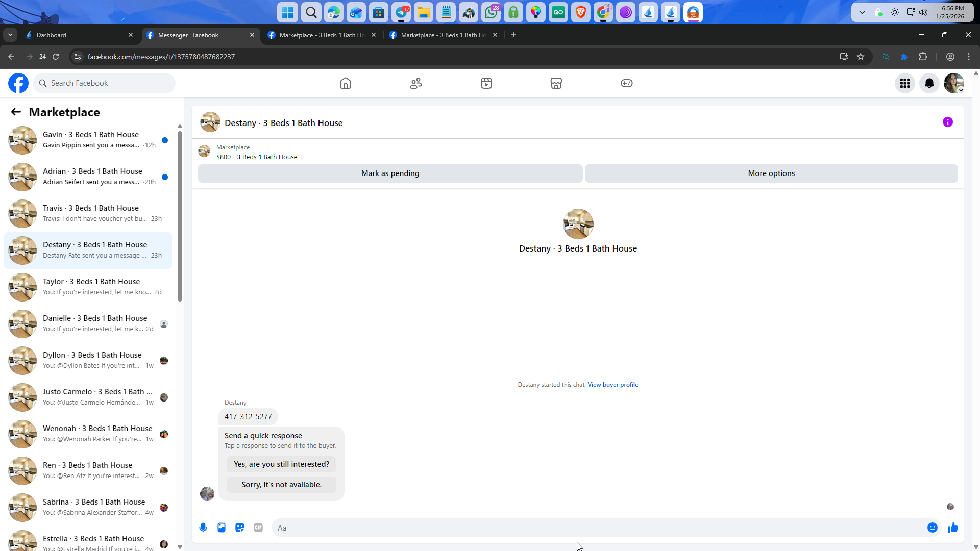The image size is (980, 551).
Task: Go back using the Marketplace back arrow
Action: click(x=16, y=112)
